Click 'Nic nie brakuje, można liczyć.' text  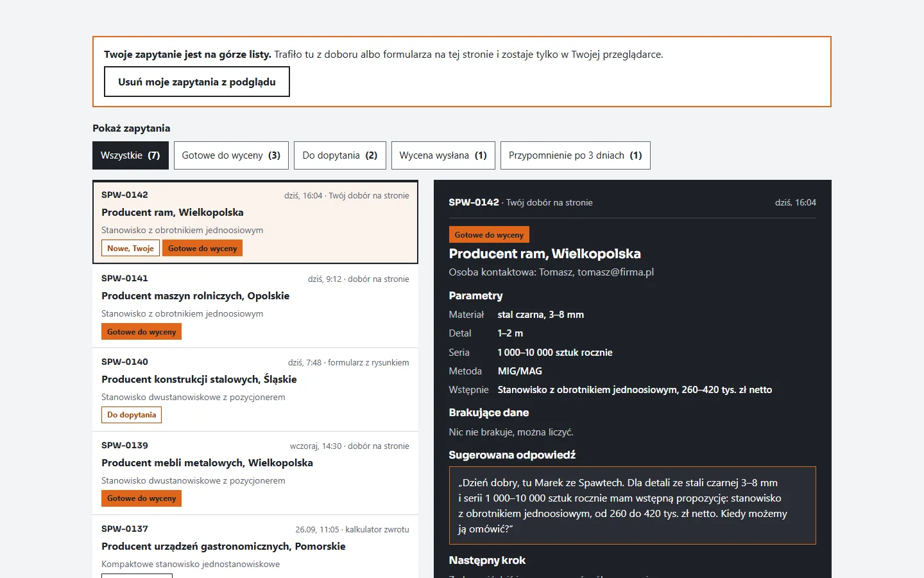511,432
